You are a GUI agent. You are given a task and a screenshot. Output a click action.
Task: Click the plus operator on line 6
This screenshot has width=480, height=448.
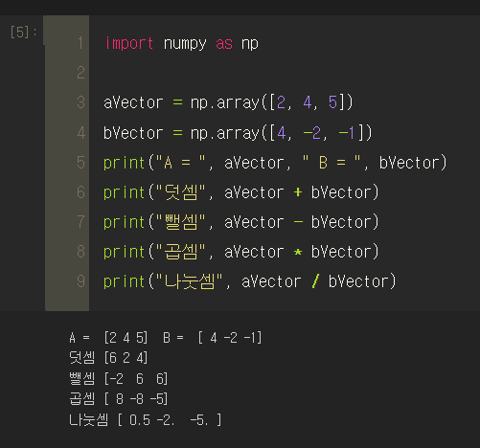[298, 192]
